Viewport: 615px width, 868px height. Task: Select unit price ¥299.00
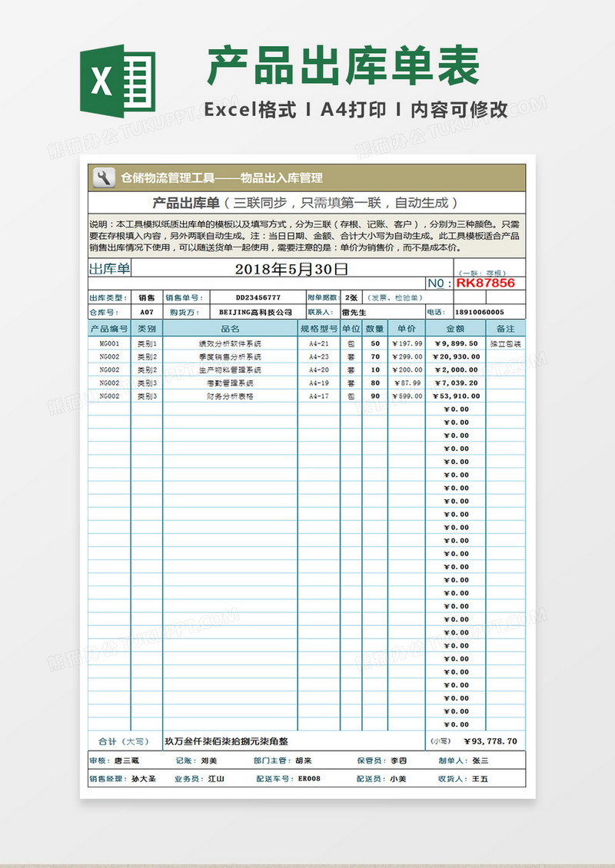pyautogui.click(x=407, y=356)
